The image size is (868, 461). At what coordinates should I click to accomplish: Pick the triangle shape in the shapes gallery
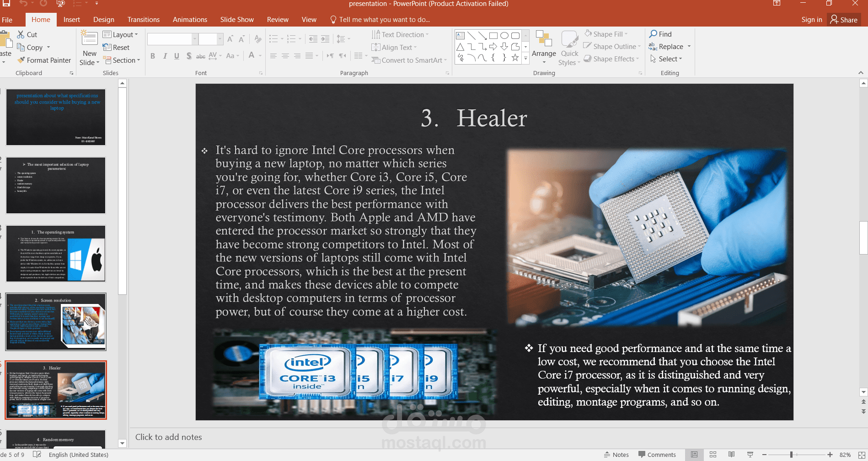(x=461, y=47)
